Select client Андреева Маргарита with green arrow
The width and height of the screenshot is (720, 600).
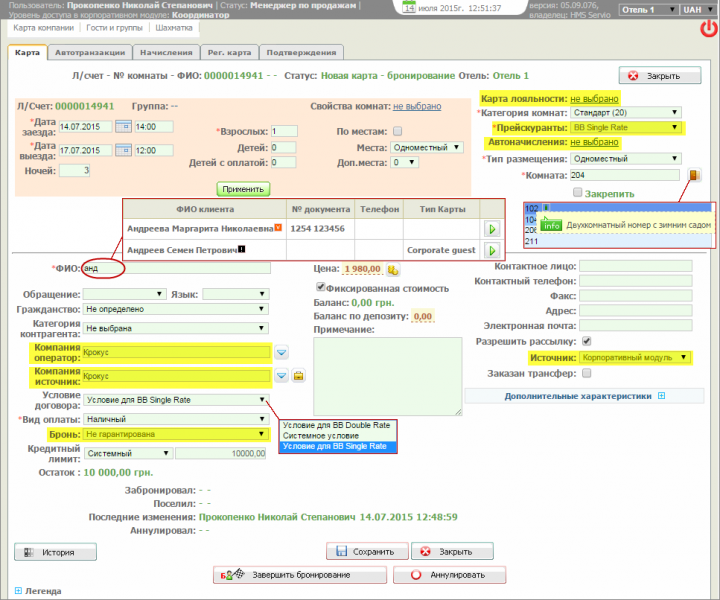(491, 229)
